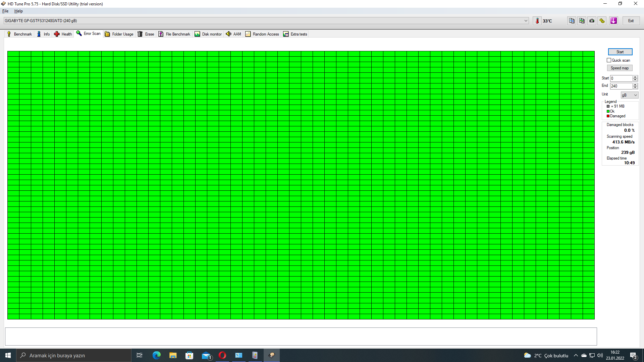
Task: Switch to the Disk monitor tab
Action: pos(208,34)
